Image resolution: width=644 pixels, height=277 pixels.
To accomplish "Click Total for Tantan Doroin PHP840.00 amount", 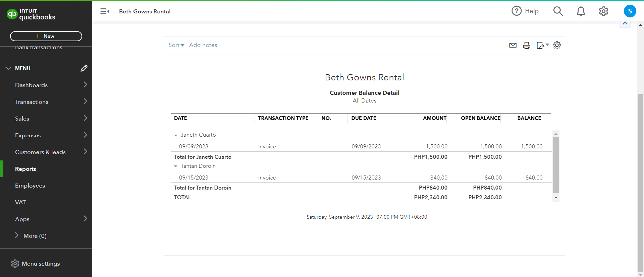I will (433, 188).
